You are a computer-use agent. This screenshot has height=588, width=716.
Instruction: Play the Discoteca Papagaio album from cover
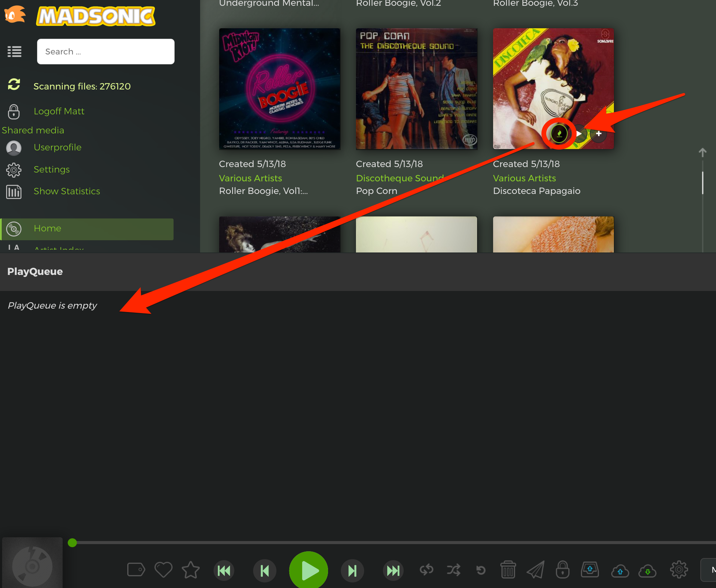click(x=579, y=133)
